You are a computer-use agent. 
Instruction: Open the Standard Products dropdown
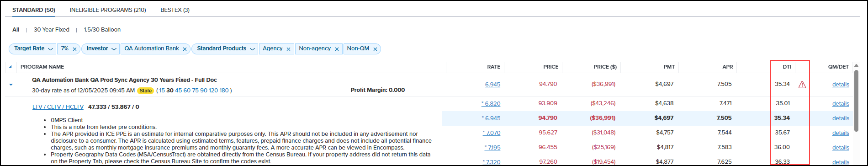pyautogui.click(x=225, y=49)
